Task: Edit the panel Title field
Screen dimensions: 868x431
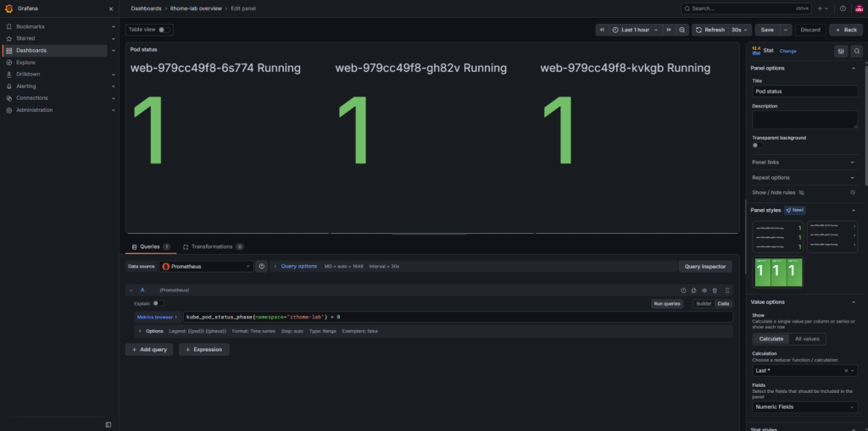Action: tap(805, 91)
